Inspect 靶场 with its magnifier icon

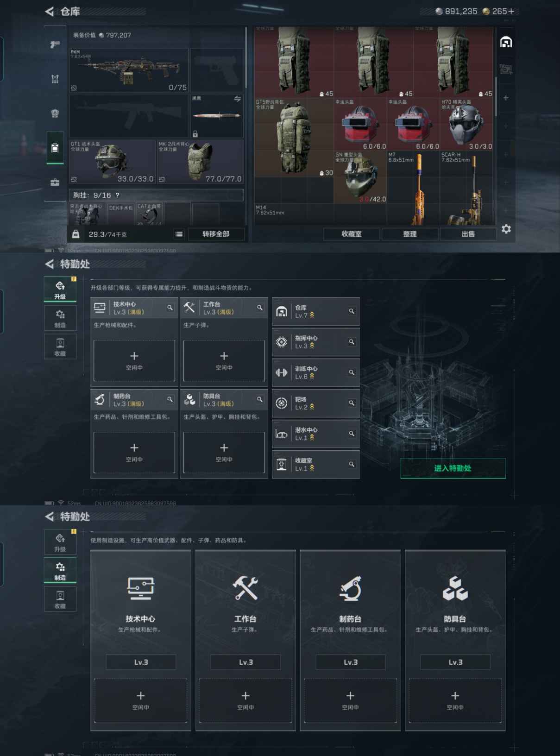click(352, 403)
